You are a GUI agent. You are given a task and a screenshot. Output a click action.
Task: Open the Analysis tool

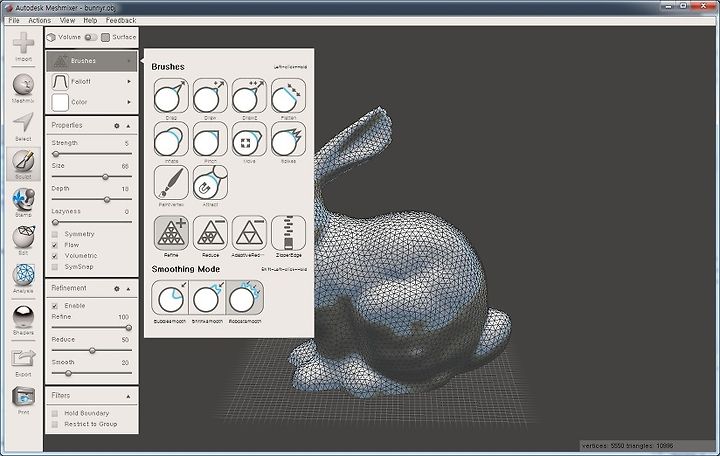click(23, 278)
